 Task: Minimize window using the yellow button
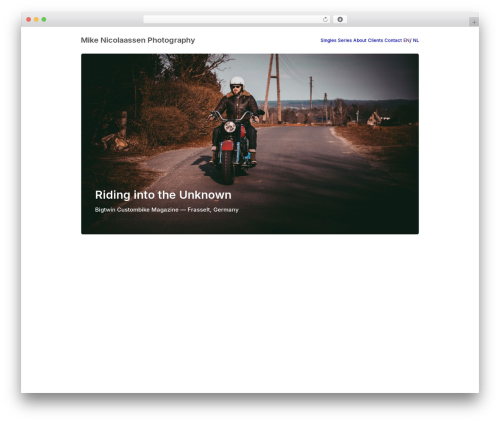[x=36, y=20]
